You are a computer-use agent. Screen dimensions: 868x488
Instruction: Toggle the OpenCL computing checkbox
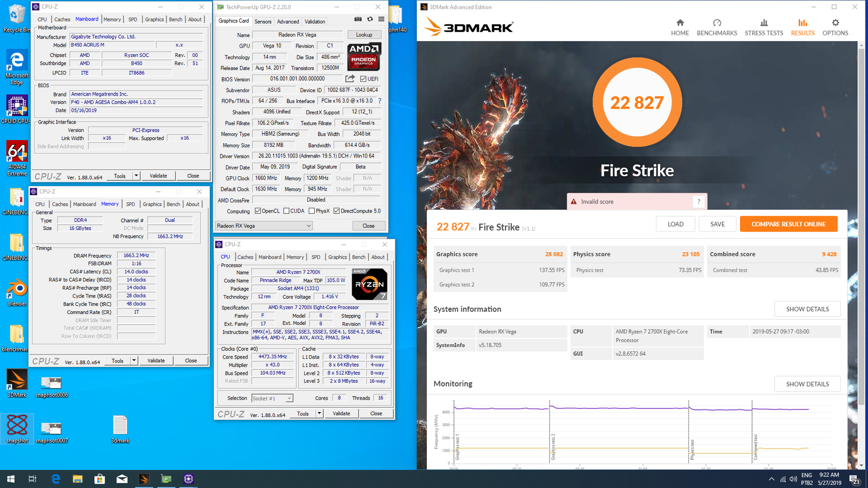pos(258,211)
